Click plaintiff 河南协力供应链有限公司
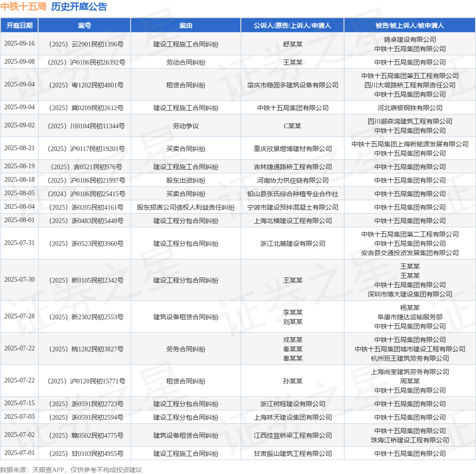Viewport: 476px width, 474px height. click(x=293, y=181)
